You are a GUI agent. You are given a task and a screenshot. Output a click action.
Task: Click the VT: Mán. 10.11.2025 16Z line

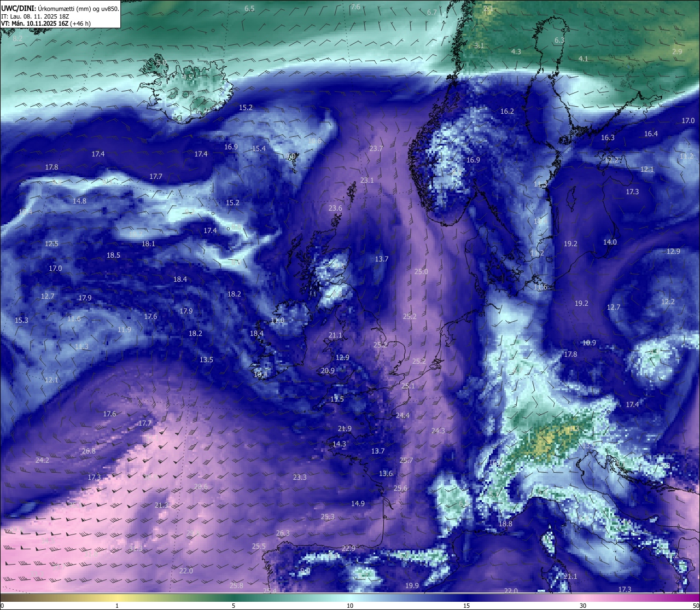click(45, 24)
